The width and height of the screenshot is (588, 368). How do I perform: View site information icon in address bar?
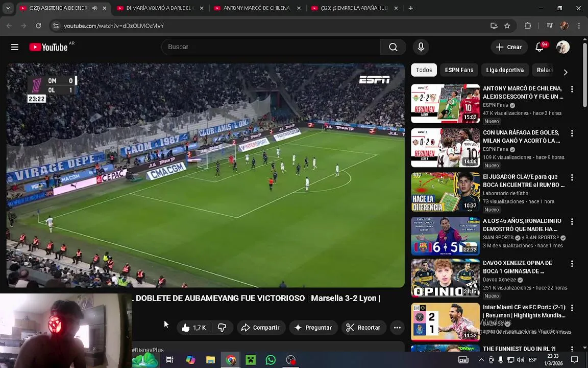pos(56,26)
